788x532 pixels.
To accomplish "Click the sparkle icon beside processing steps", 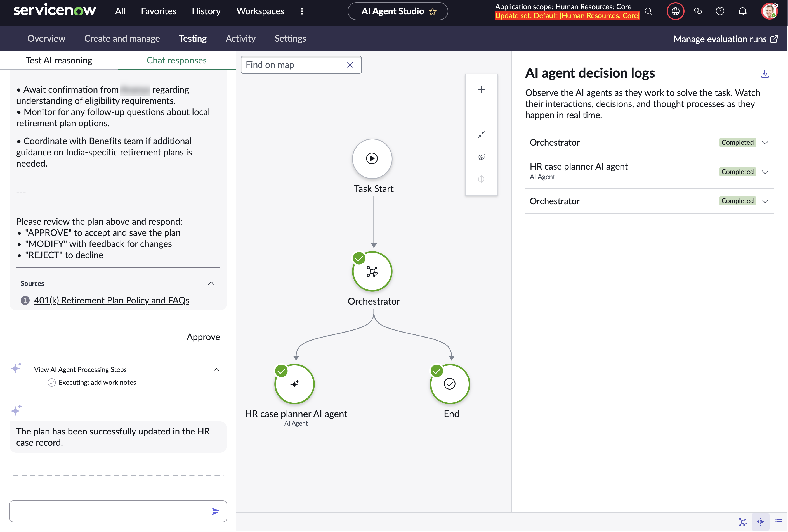I will (x=16, y=367).
